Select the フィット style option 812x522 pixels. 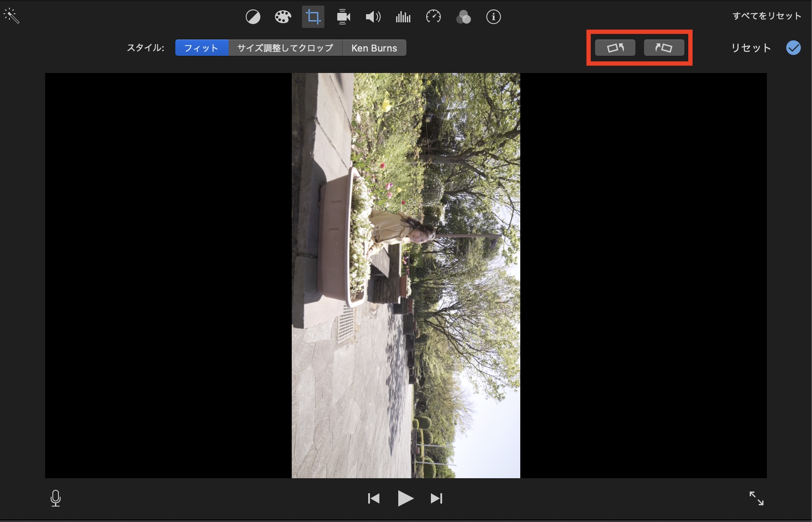pos(201,48)
